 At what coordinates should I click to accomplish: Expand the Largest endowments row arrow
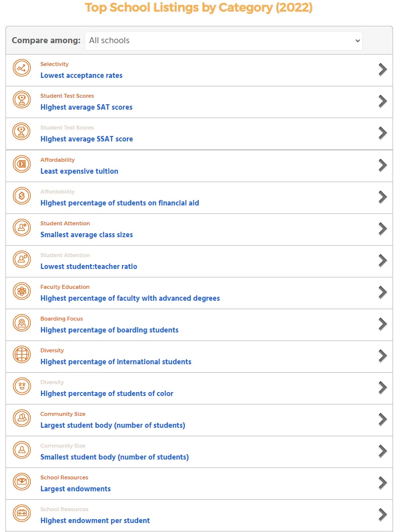tap(382, 482)
